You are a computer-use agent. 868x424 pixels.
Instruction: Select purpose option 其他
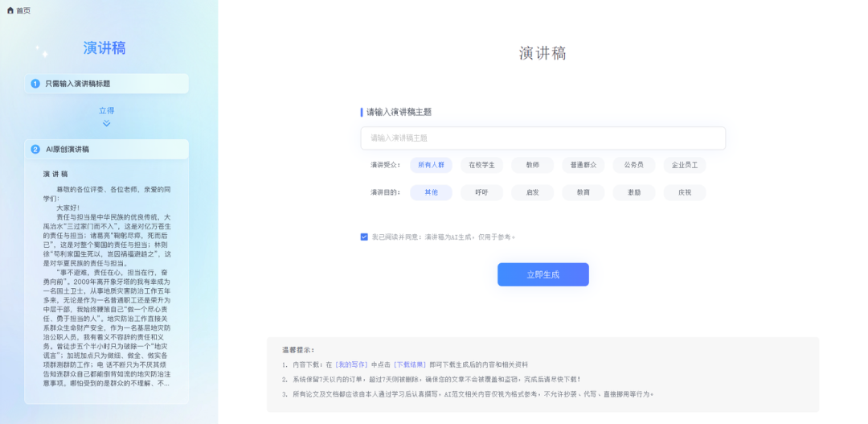click(431, 192)
